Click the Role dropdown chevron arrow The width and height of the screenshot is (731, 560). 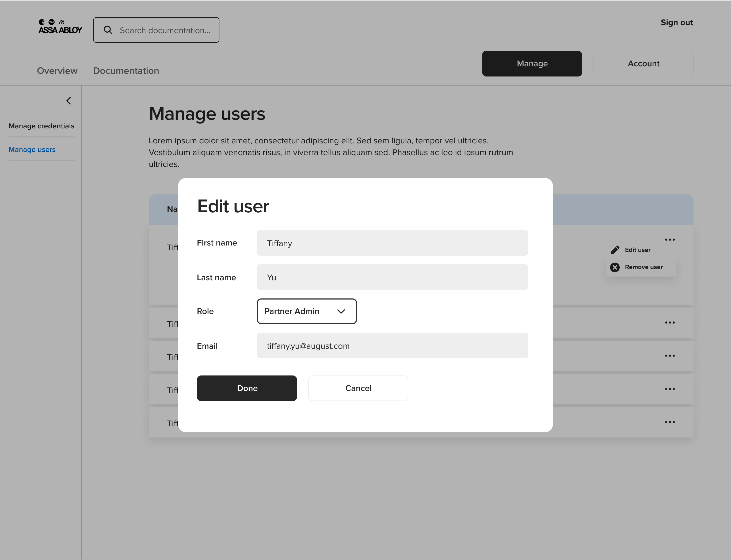pyautogui.click(x=341, y=311)
